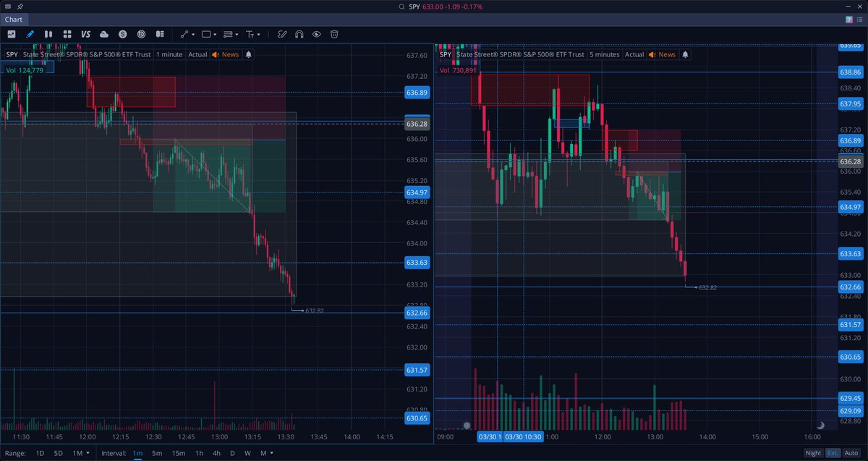Open the 1 minute interval selector on left chart

click(x=169, y=54)
